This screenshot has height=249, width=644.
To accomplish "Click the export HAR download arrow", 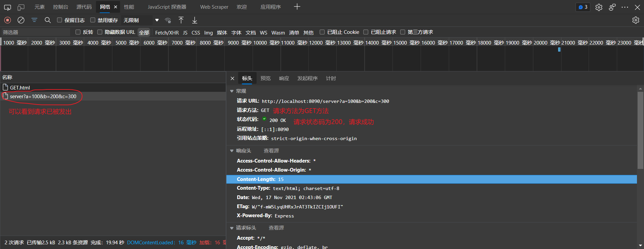I will (195, 20).
